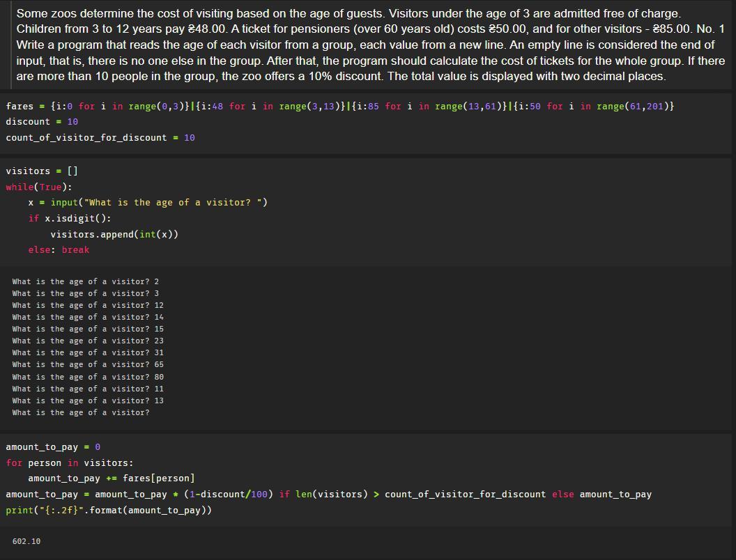The width and height of the screenshot is (736, 560).
Task: Click the 'amount_to_pay = 0' line
Action: (53, 446)
